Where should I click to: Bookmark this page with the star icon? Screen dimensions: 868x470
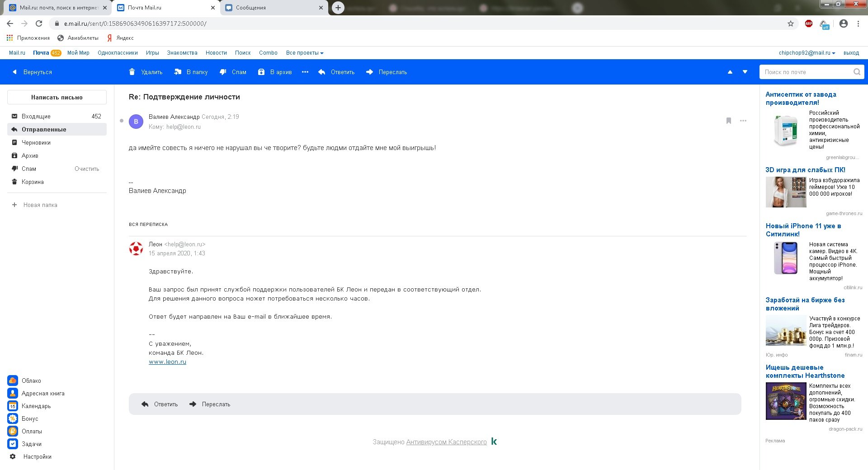[791, 23]
